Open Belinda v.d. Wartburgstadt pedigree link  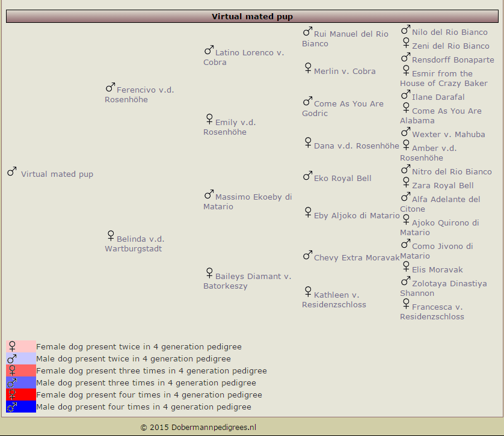[x=134, y=244]
